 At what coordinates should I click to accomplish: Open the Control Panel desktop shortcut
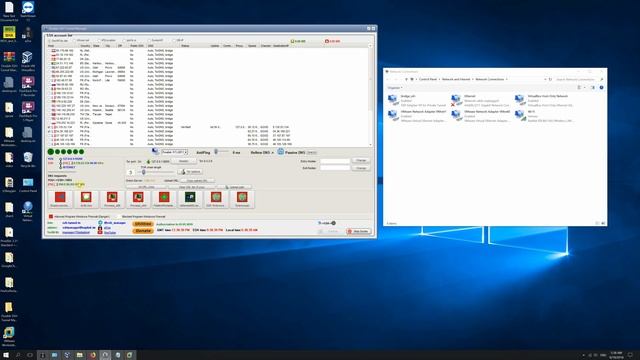pos(28,184)
